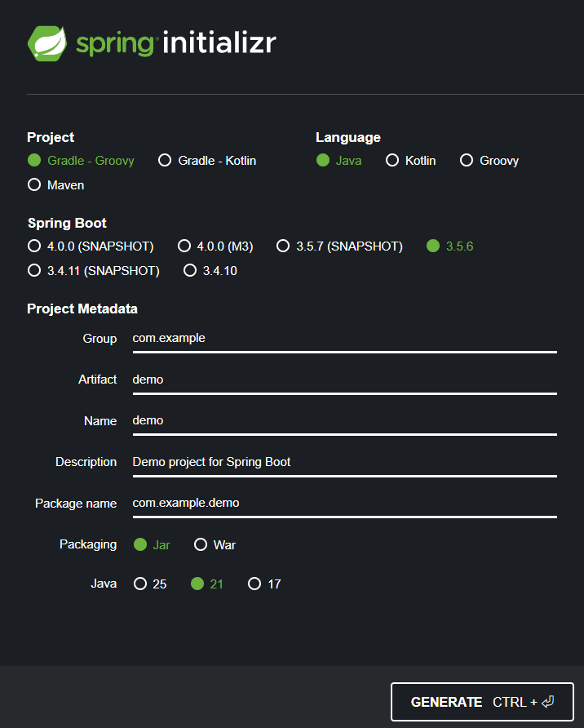Select the Maven project option
The width and height of the screenshot is (584, 728).
[x=56, y=184]
